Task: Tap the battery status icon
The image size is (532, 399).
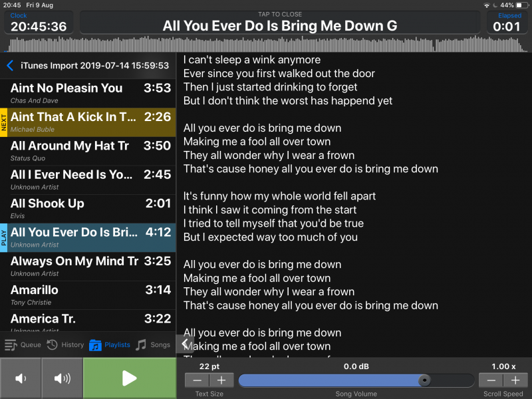Action: pyautogui.click(x=522, y=5)
